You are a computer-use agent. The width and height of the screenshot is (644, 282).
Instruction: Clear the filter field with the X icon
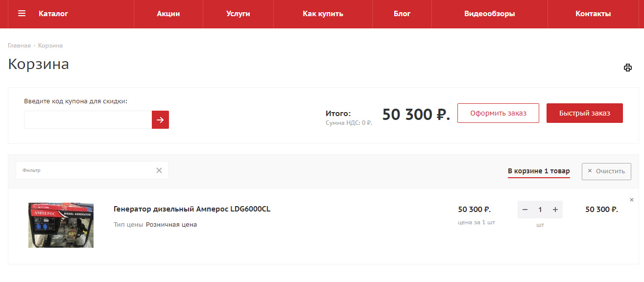coord(159,170)
